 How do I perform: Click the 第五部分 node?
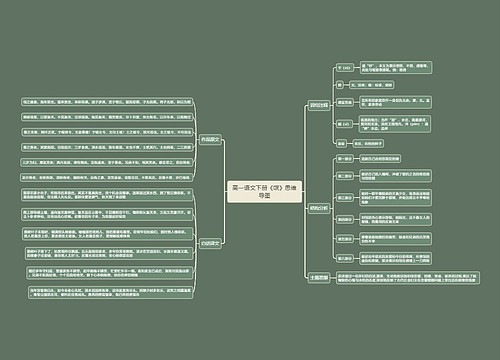click(344, 239)
